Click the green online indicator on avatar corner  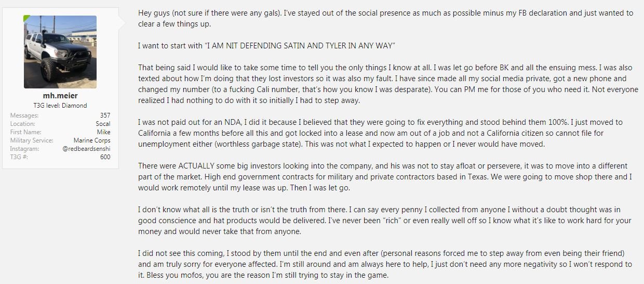click(26, 18)
